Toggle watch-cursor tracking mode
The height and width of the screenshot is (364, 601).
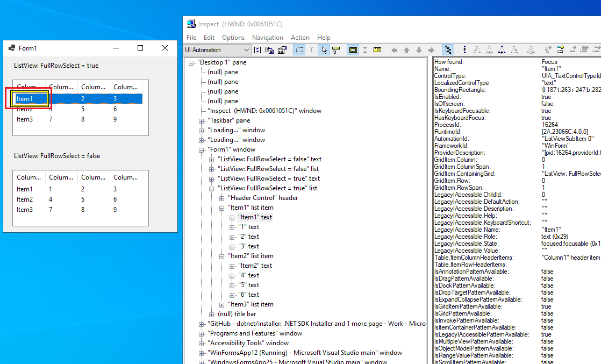coord(336,49)
